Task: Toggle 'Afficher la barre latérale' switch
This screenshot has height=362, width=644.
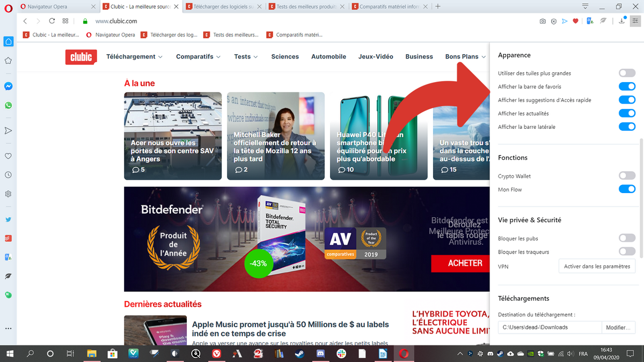Action: (627, 127)
